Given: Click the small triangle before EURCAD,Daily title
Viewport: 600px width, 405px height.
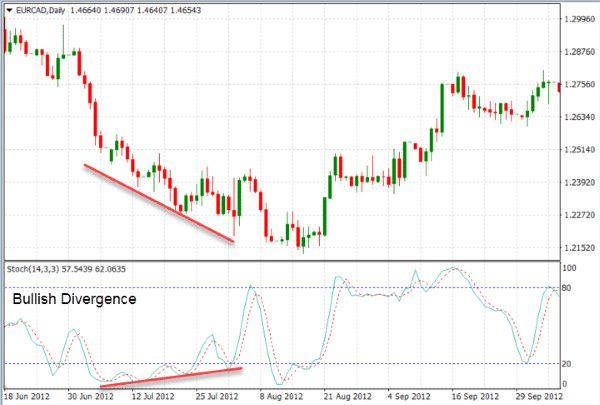Looking at the screenshot, I should coord(7,9).
